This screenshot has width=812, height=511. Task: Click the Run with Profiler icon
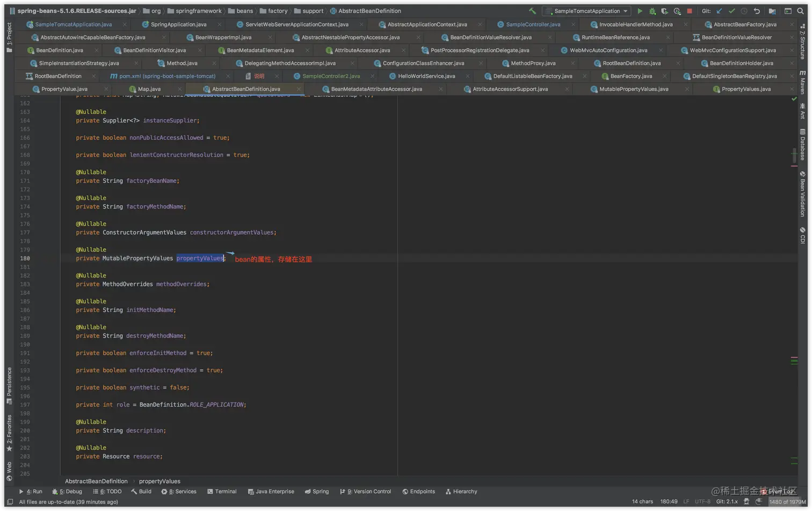(677, 11)
